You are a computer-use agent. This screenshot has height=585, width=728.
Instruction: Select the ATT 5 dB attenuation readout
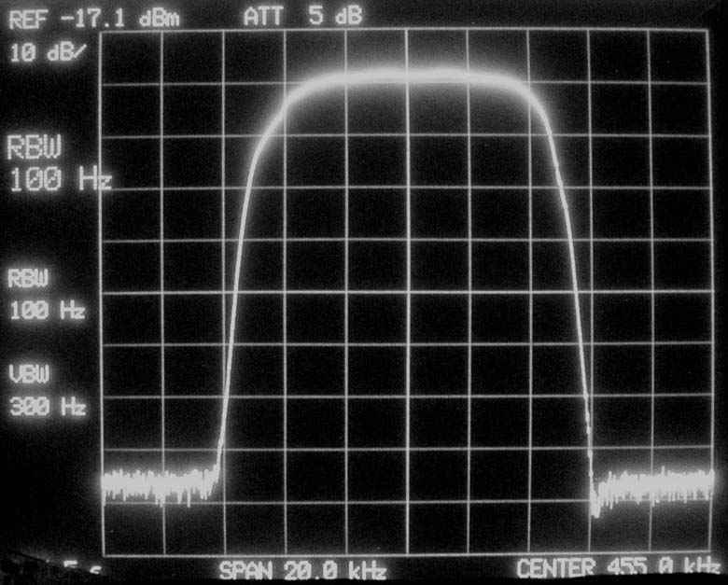click(x=303, y=16)
